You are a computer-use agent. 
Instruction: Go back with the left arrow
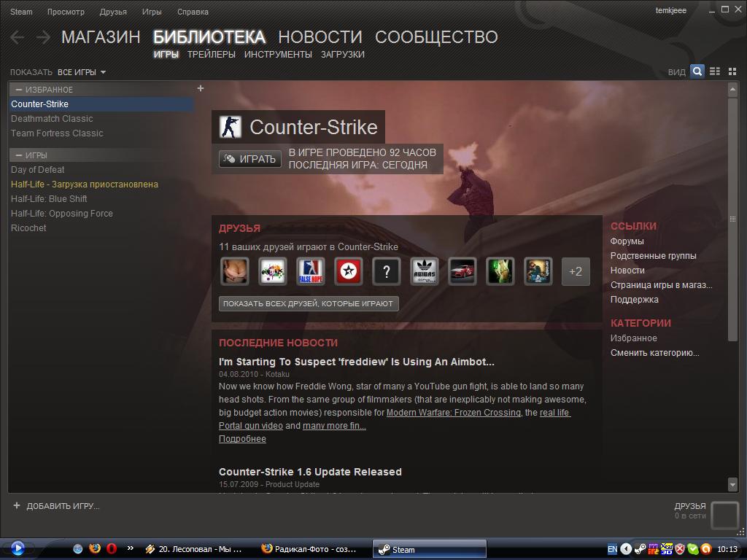17,36
